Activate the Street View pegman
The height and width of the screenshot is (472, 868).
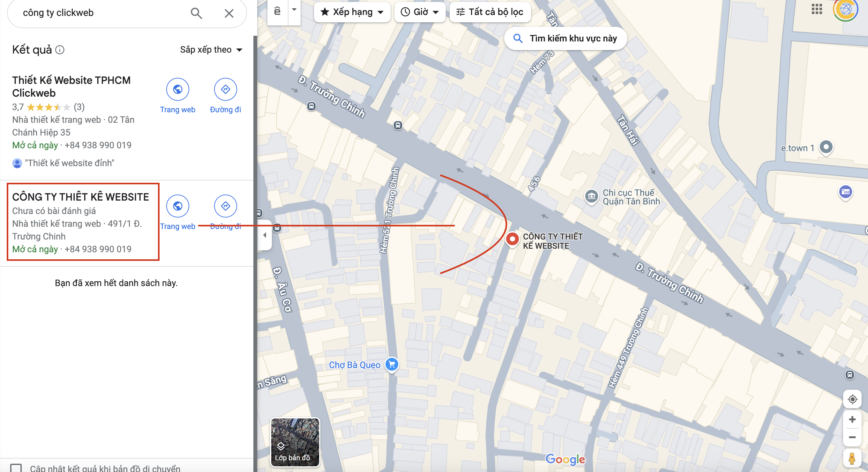point(852,459)
